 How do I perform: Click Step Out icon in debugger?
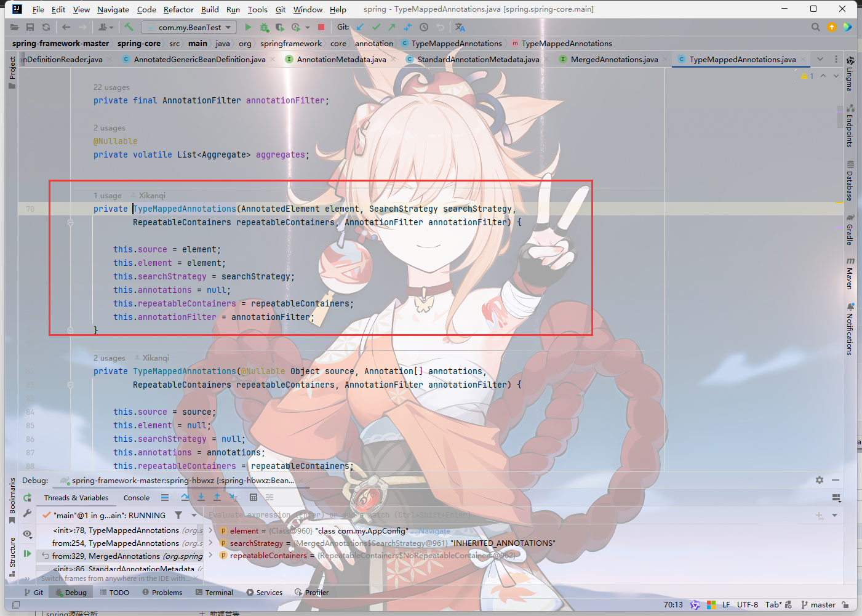(x=217, y=497)
